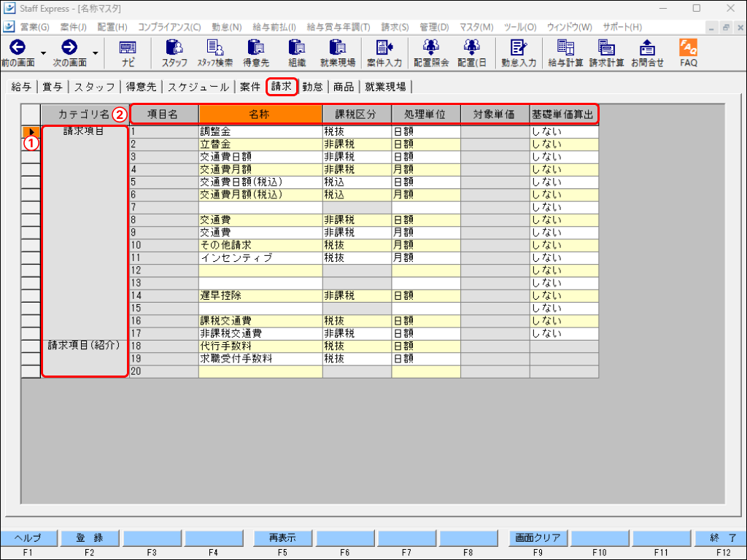The height and width of the screenshot is (560, 747).
Task: Click the 画面クリア F9 button
Action: point(538,538)
